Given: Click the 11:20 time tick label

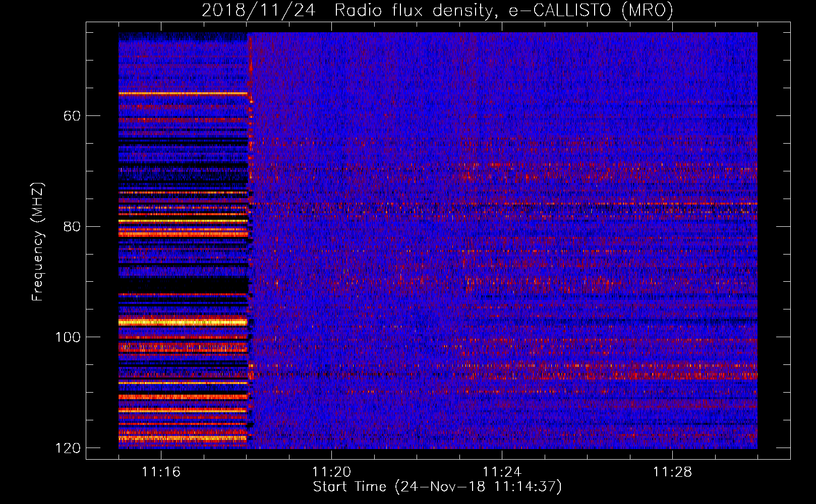Looking at the screenshot, I should (331, 472).
